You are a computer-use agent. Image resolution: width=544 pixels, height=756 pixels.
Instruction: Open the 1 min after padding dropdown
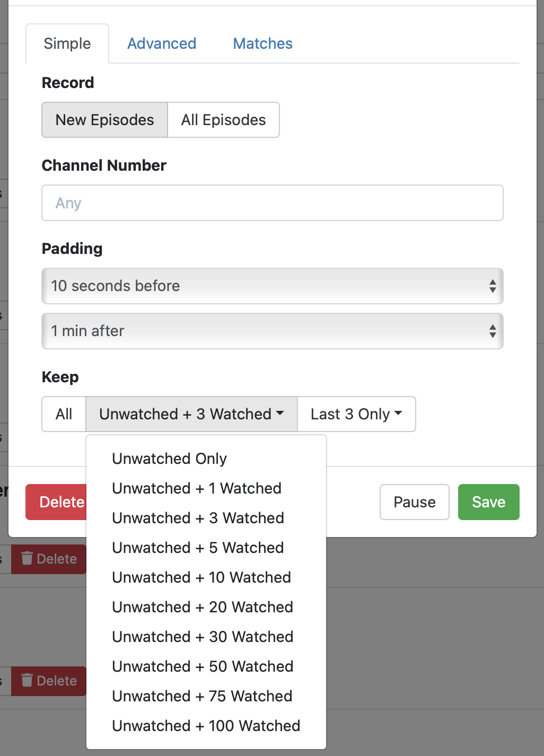tap(272, 331)
